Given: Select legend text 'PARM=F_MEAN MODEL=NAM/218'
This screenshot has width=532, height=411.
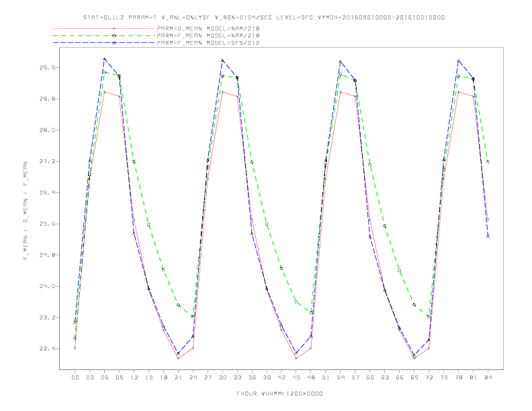Looking at the screenshot, I should point(208,36).
